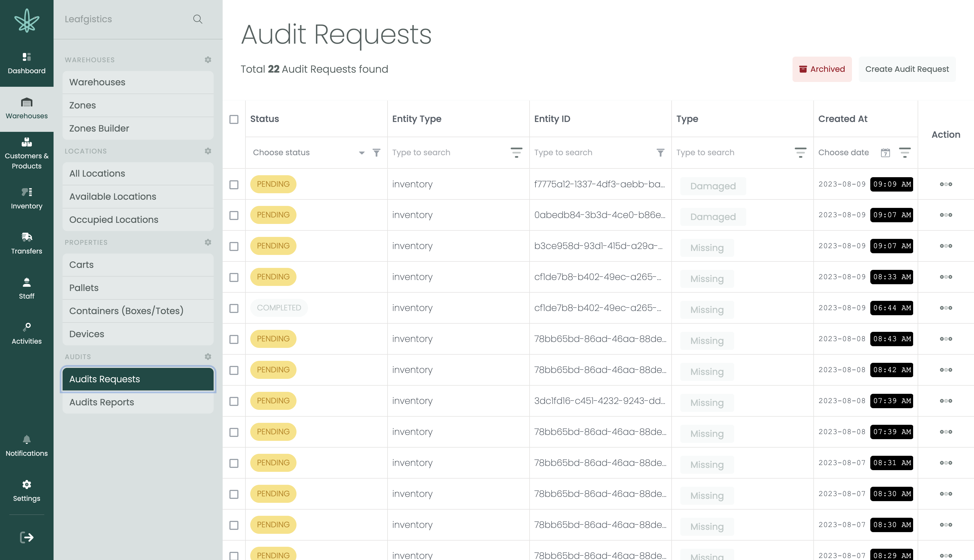Open Settings in the sidebar
This screenshot has height=560, width=974.
(x=26, y=491)
